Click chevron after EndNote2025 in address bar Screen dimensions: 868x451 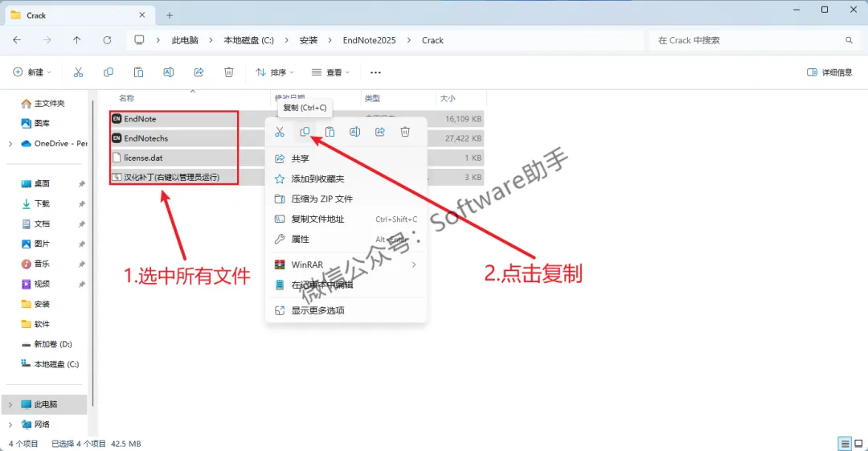(408, 40)
